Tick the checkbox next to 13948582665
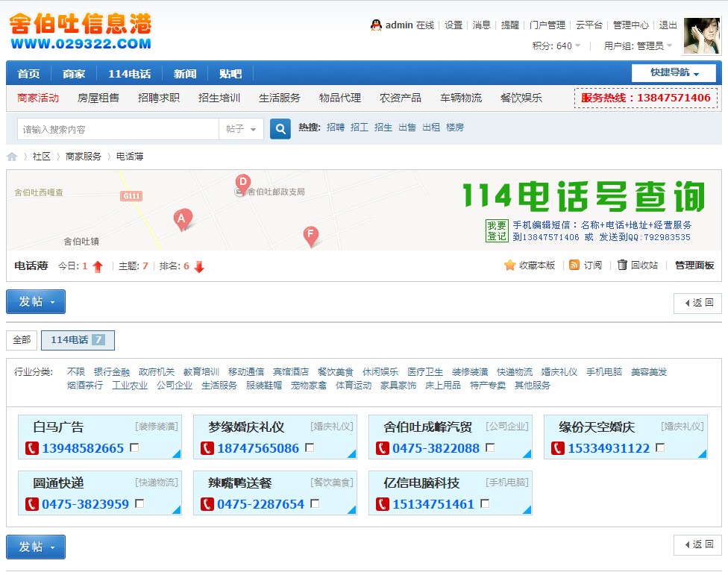Image resolution: width=728 pixels, height=575 pixels. (x=134, y=447)
